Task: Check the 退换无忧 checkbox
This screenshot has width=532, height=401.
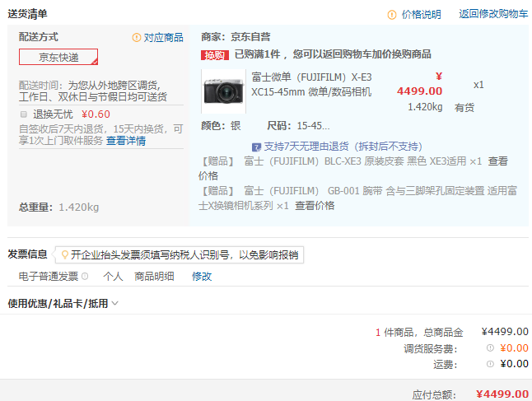Action: coord(24,114)
